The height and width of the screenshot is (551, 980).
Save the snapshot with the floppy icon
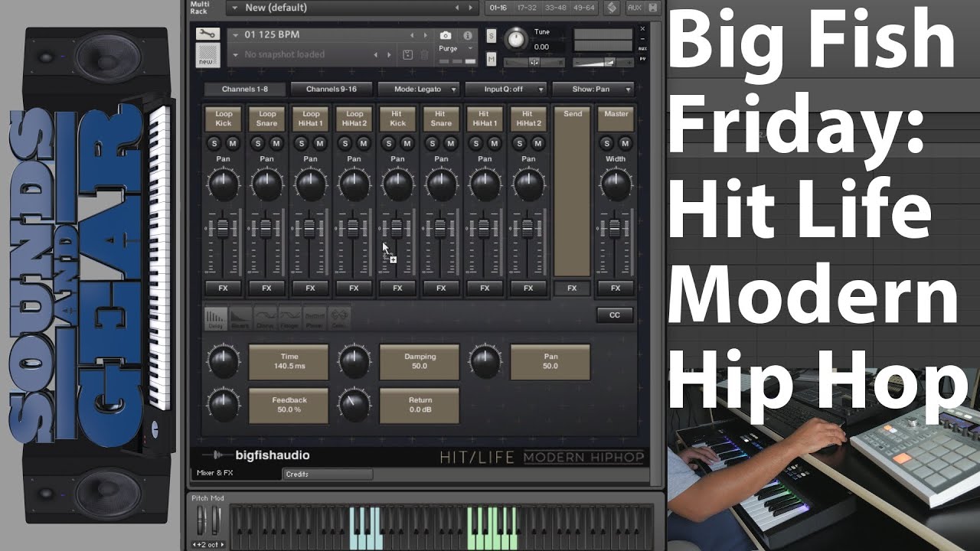tap(408, 54)
